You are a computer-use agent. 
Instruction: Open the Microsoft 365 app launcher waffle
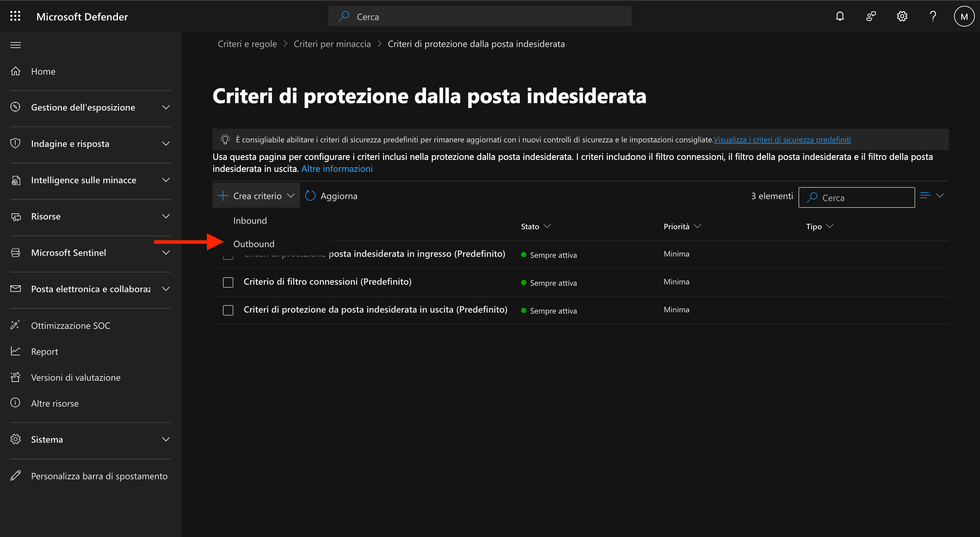[x=15, y=16]
